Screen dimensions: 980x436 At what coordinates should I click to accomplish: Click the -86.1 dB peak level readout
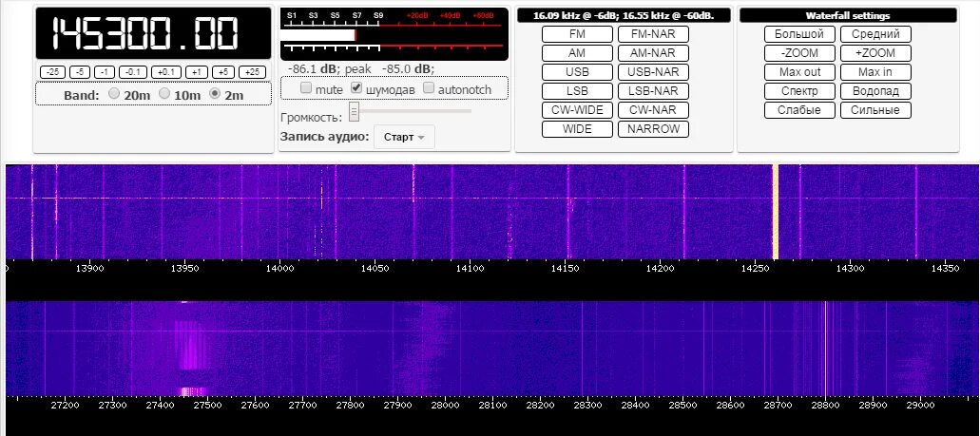[x=361, y=68]
